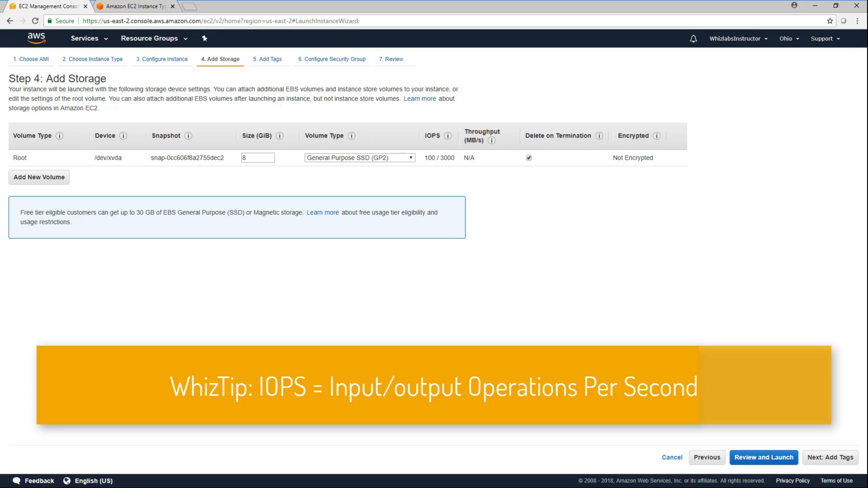Open the General Purpose SSD volume type dropdown
The image size is (868, 488).
360,158
